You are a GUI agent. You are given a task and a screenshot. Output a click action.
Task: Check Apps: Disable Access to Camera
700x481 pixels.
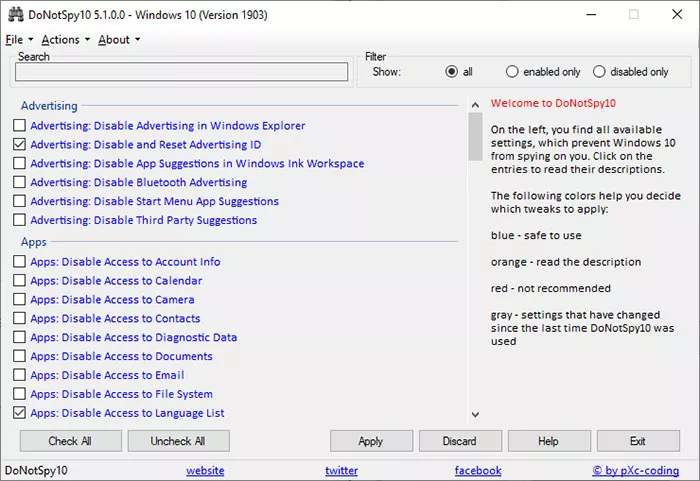point(19,299)
